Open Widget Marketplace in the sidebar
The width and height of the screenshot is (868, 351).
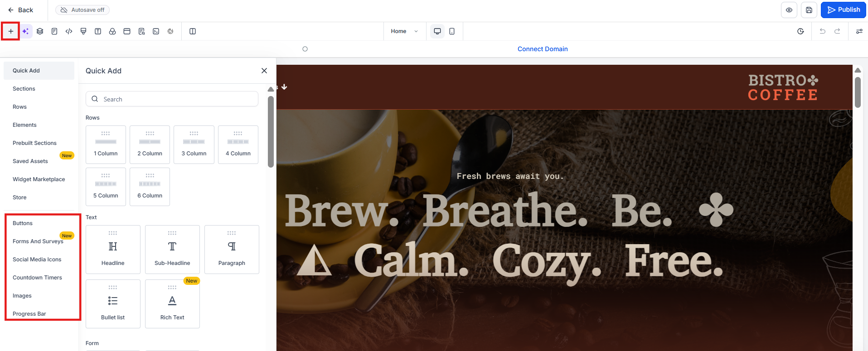pyautogui.click(x=39, y=179)
